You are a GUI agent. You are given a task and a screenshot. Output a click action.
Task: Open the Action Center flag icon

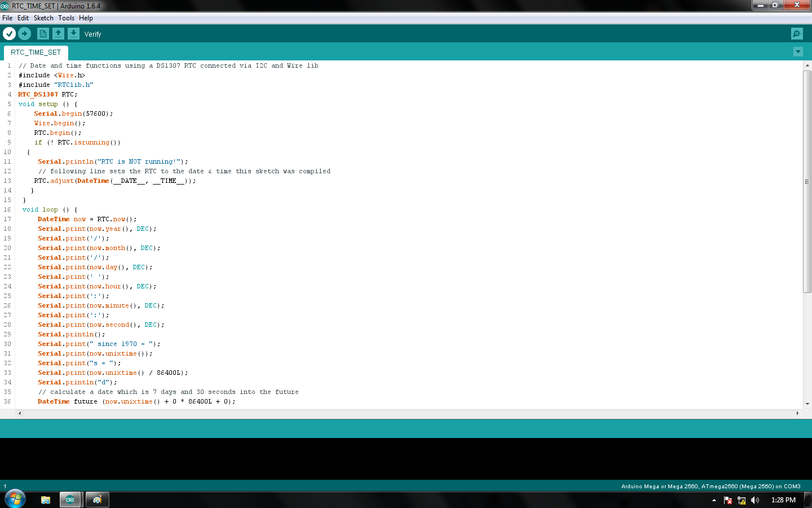click(728, 500)
